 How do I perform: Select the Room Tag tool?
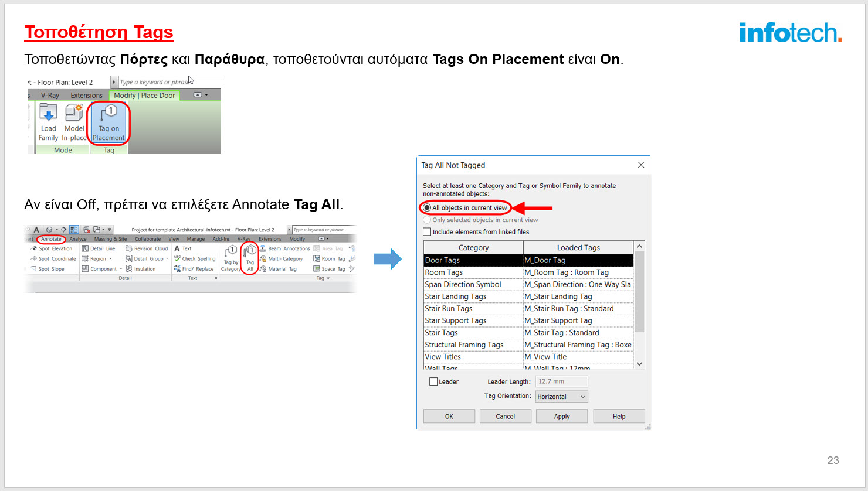pos(329,258)
